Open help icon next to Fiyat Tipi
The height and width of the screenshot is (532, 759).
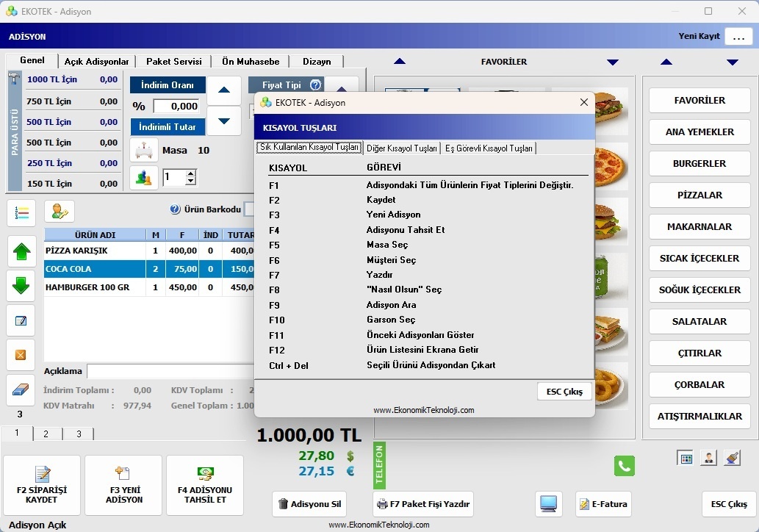tap(316, 85)
